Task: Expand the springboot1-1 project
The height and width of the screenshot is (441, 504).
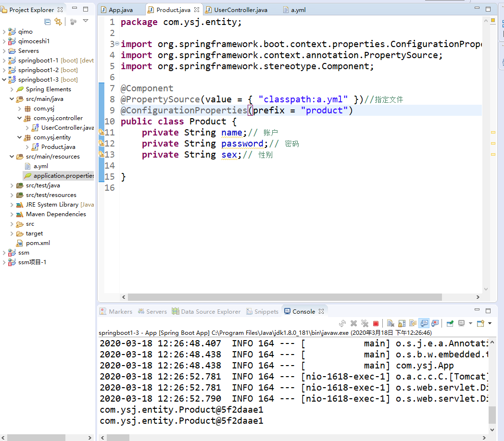Action: click(x=4, y=61)
